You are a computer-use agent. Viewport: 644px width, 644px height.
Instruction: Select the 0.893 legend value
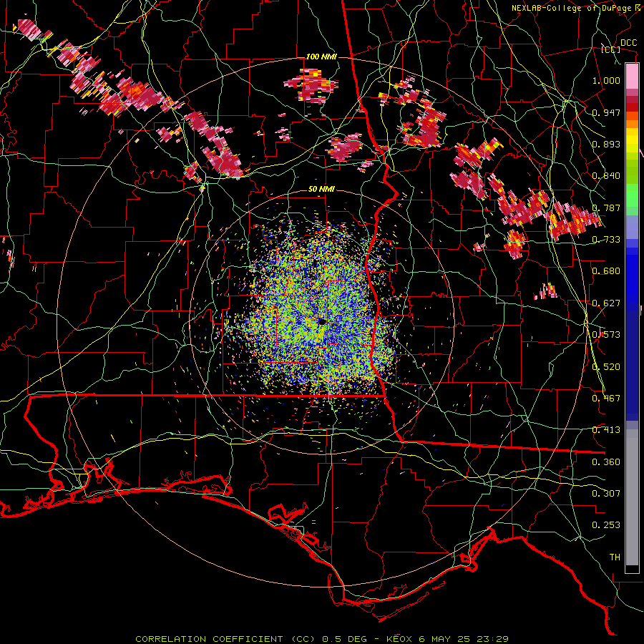[x=606, y=144]
